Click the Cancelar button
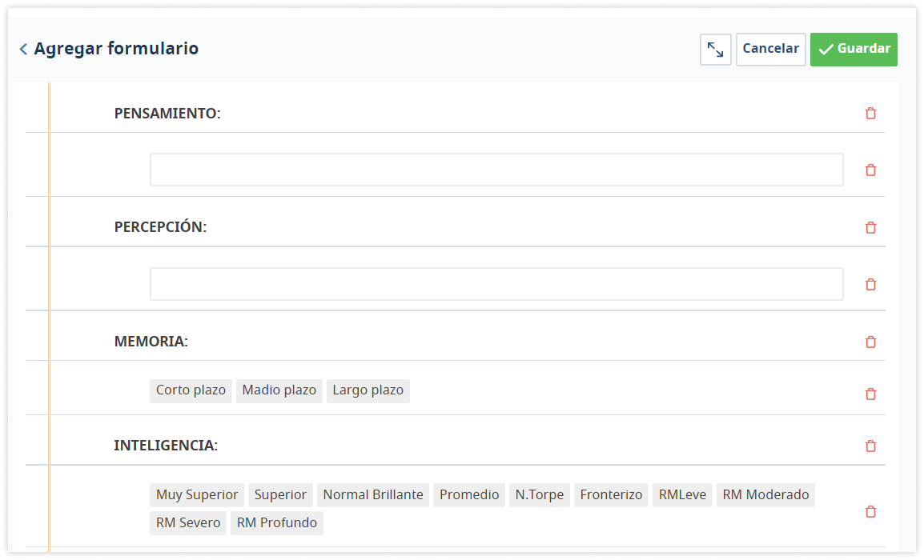This screenshot has height=560, width=924. (771, 50)
